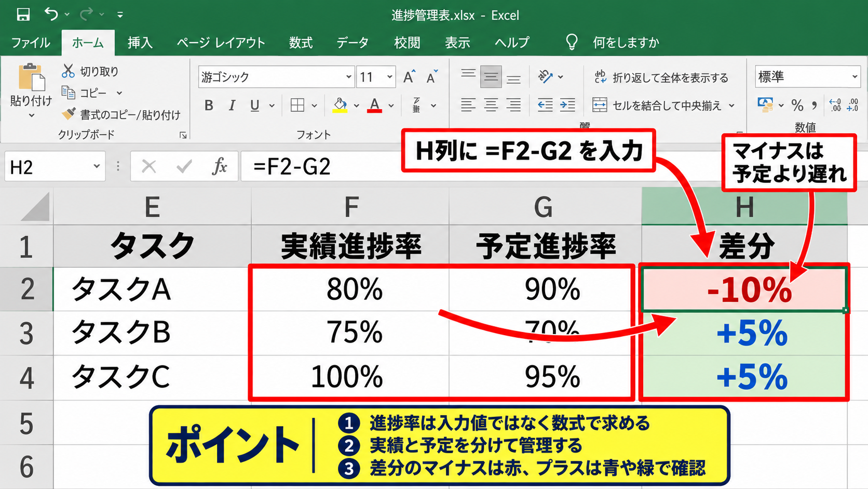Click the insert function fx icon
Viewport: 868px width, 489px height.
click(x=220, y=166)
